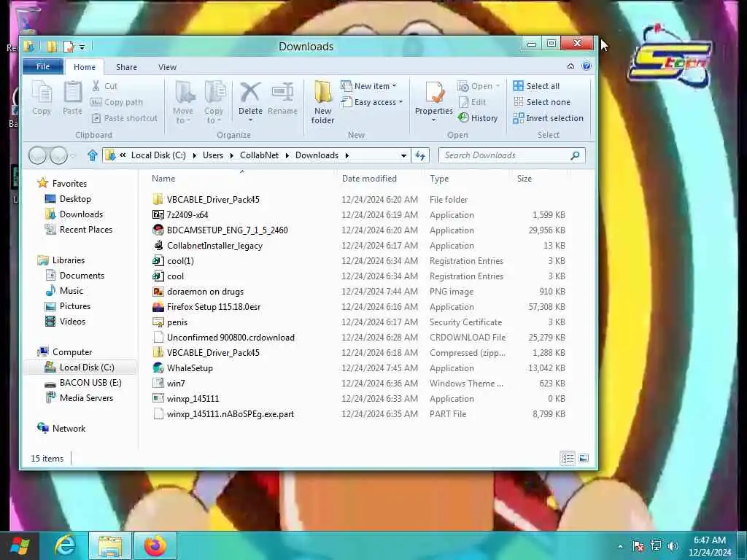Open the Move to menu

coord(183,102)
